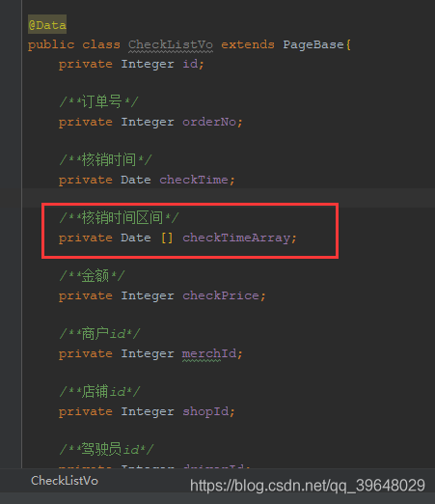Click the orderNo field name

(x=209, y=122)
